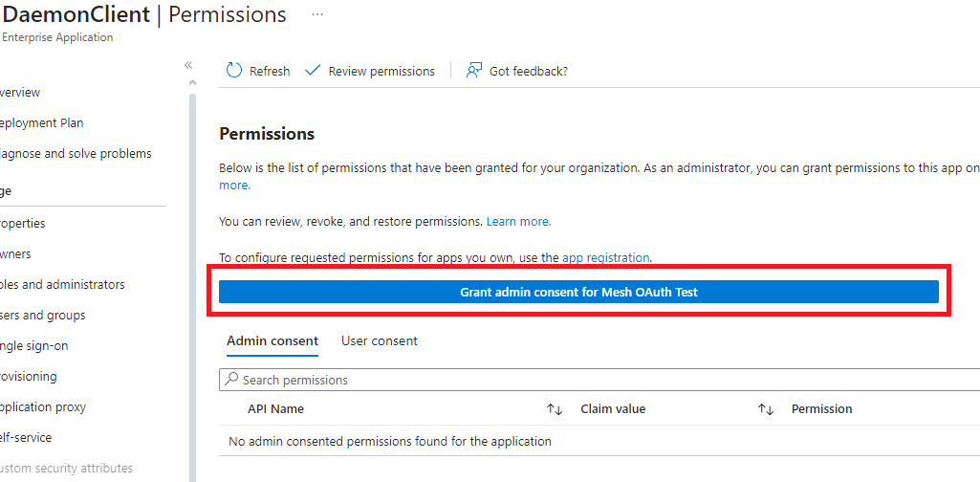Click the Review permissions checkmark icon
The image size is (980, 482).
pos(312,71)
